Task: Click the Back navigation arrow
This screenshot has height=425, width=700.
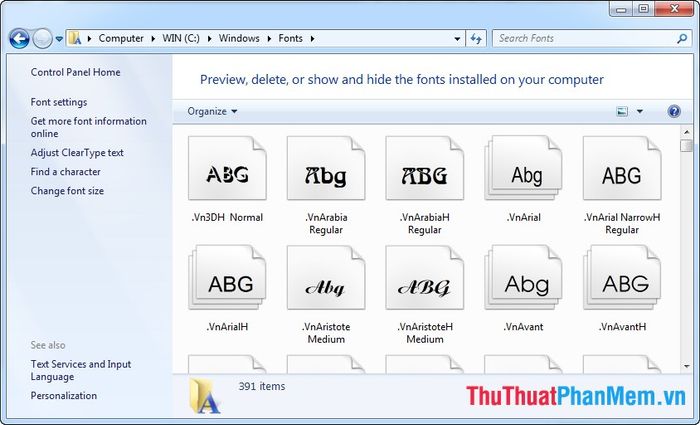Action: coord(19,38)
